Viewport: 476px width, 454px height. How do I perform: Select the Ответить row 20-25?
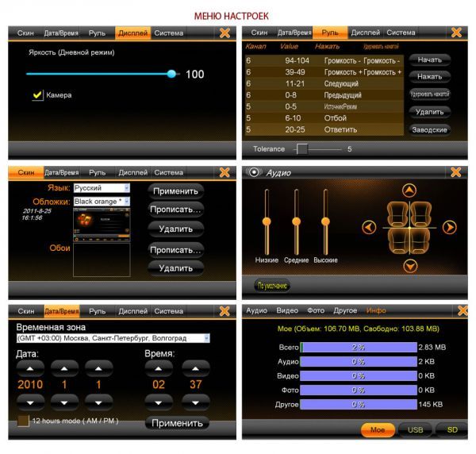[324, 129]
